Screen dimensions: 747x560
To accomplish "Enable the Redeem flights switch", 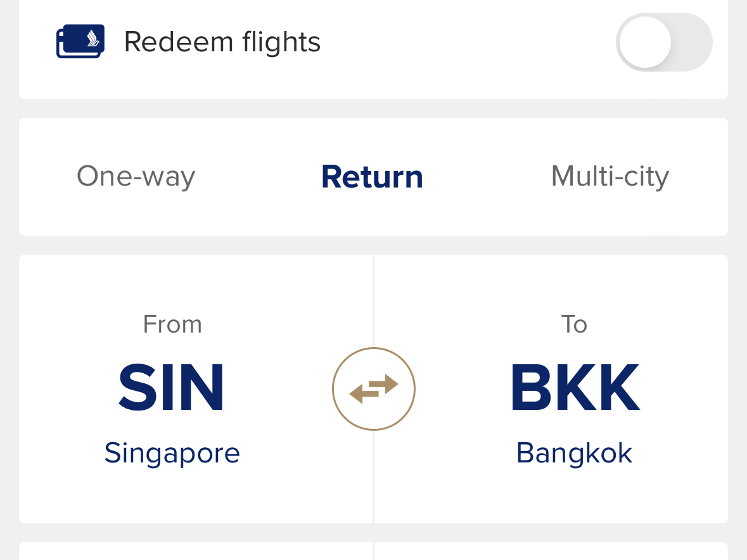I will [x=663, y=42].
